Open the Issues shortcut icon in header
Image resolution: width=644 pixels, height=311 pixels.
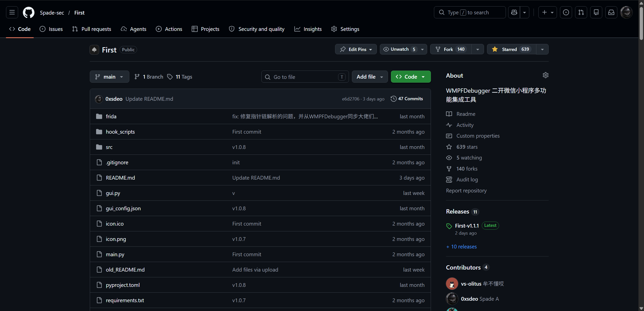pos(566,12)
